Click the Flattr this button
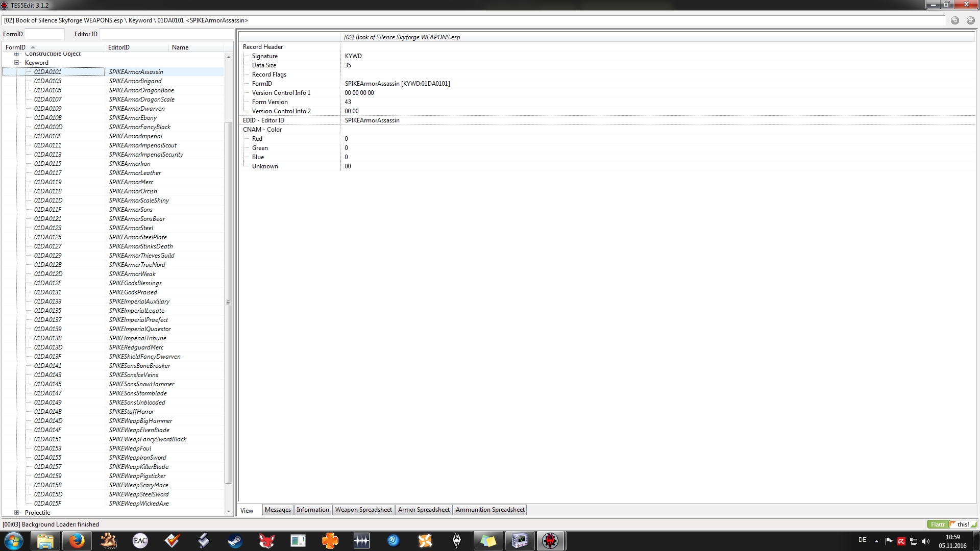The height and width of the screenshot is (551, 980). [951, 524]
